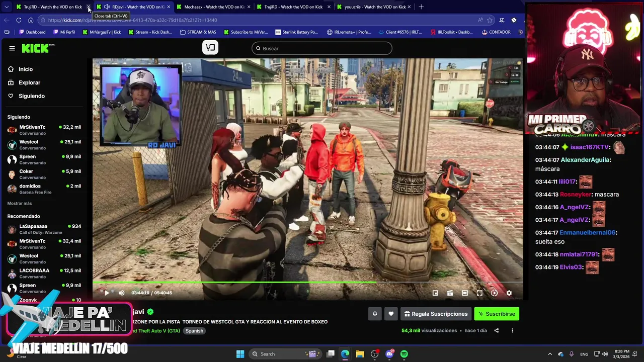Click the green Suscribirse button
The width and height of the screenshot is (644, 362).
click(x=497, y=314)
